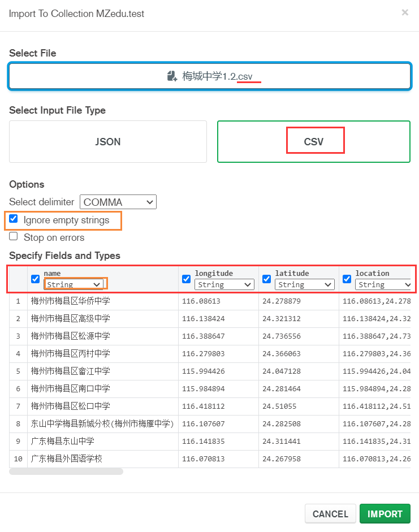
Task: Click the select file box showing 梅城中学1.2.csv
Action: coord(209,76)
